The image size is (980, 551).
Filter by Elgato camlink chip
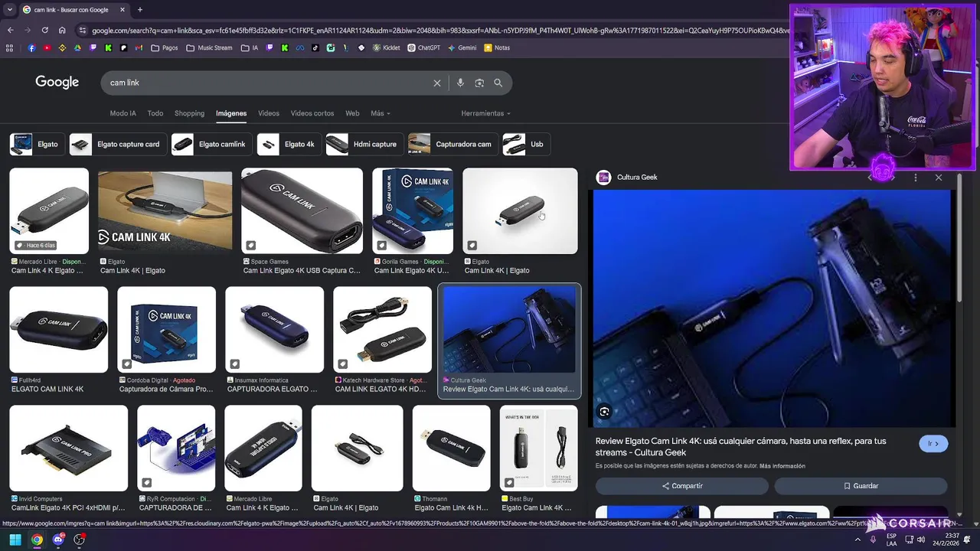click(211, 144)
